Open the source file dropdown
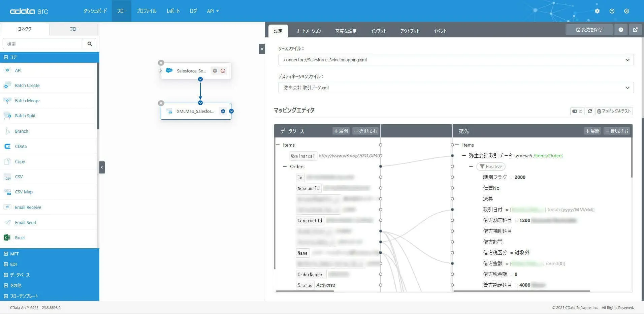644x314 pixels. click(456, 60)
